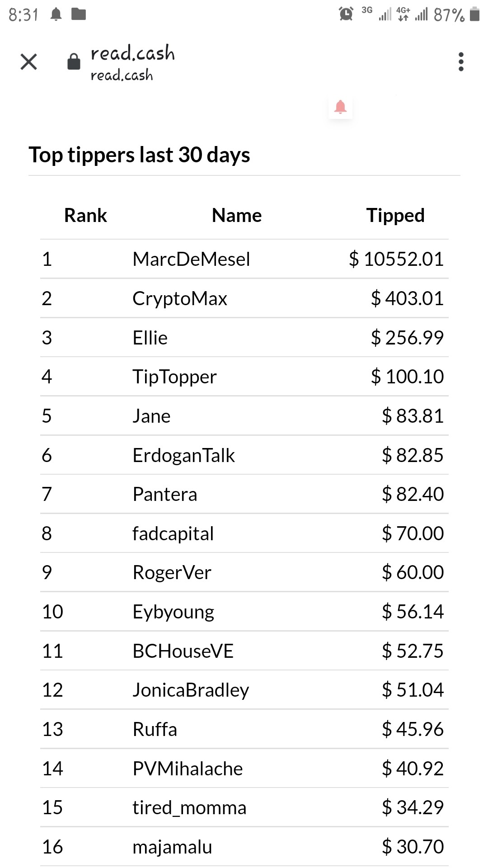Visit RogerVer's profile
488x868 pixels.
(172, 573)
